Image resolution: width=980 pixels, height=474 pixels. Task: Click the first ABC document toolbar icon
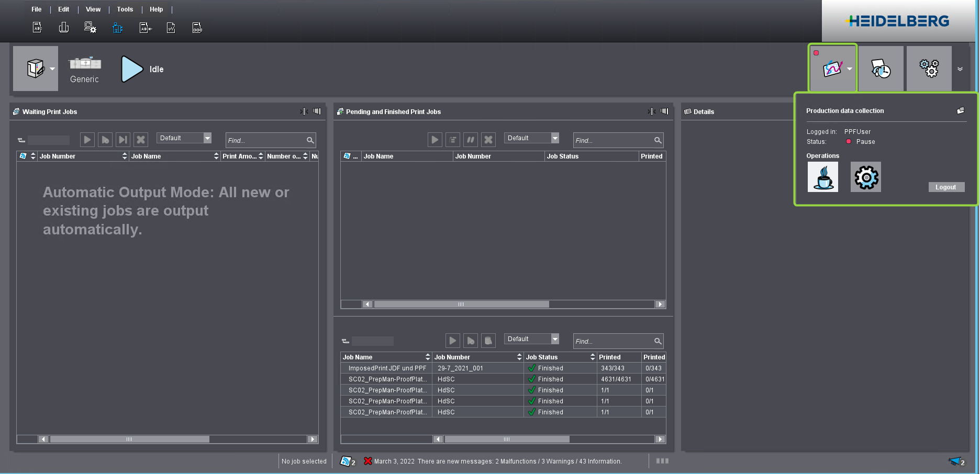point(37,28)
